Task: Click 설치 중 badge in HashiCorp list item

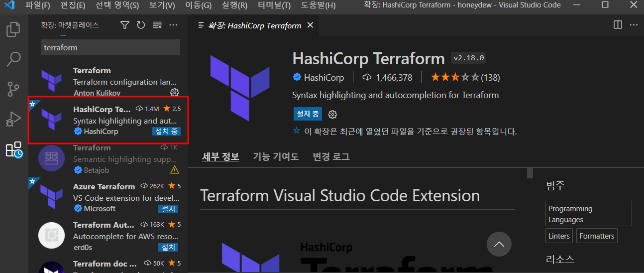Action: pos(166,132)
